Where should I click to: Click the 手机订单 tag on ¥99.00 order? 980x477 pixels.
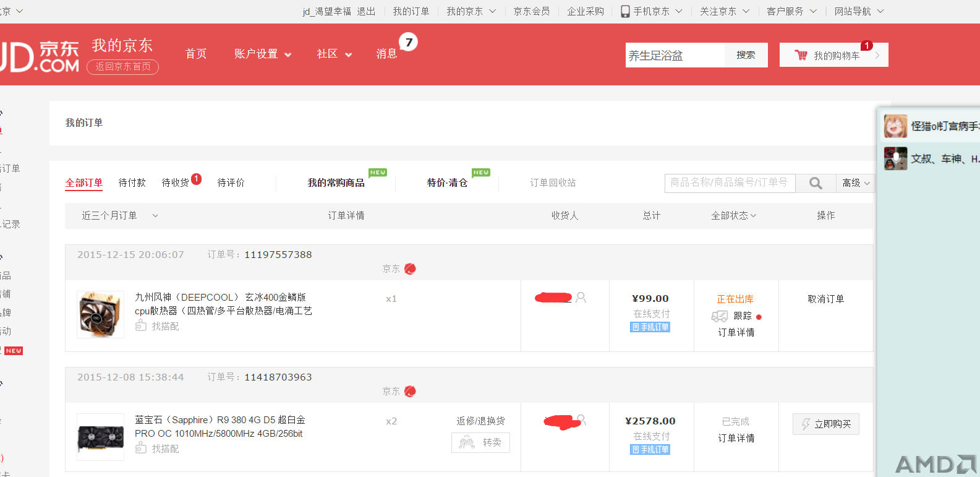coord(650,327)
